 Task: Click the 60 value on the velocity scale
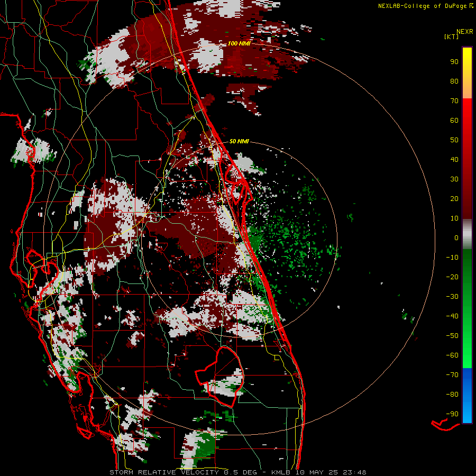(x=454, y=120)
